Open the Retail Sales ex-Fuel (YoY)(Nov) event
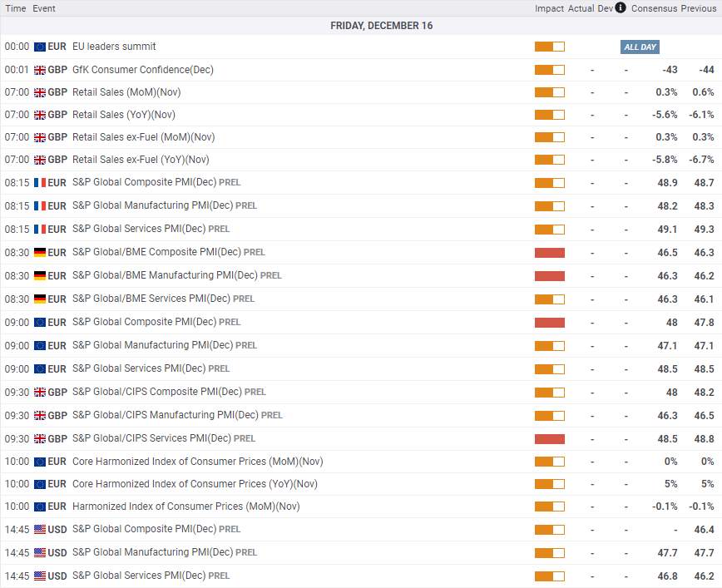Screen dimensions: 722x588 (x=141, y=160)
